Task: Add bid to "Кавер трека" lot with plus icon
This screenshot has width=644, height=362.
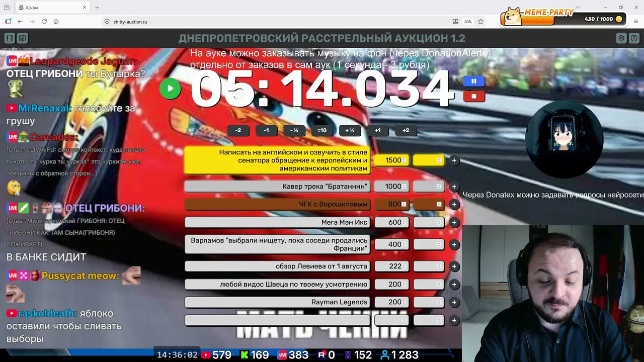Action: point(454,187)
